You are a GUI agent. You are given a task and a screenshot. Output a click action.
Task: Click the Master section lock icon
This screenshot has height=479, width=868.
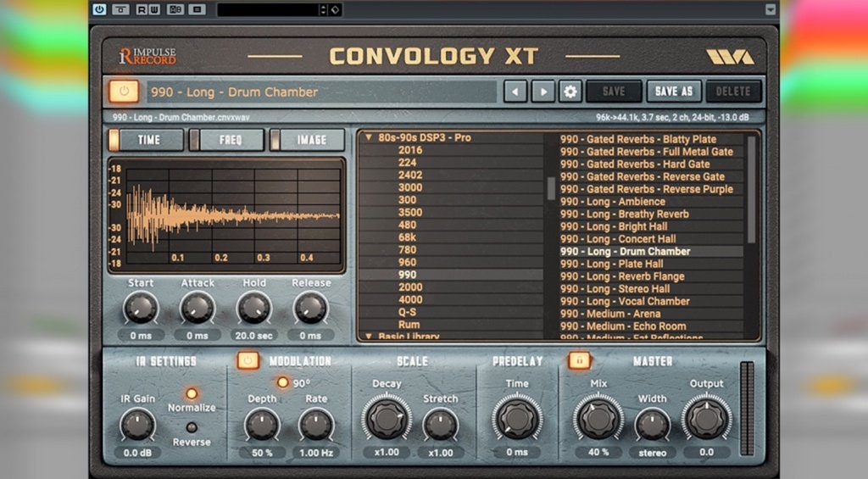(x=580, y=361)
